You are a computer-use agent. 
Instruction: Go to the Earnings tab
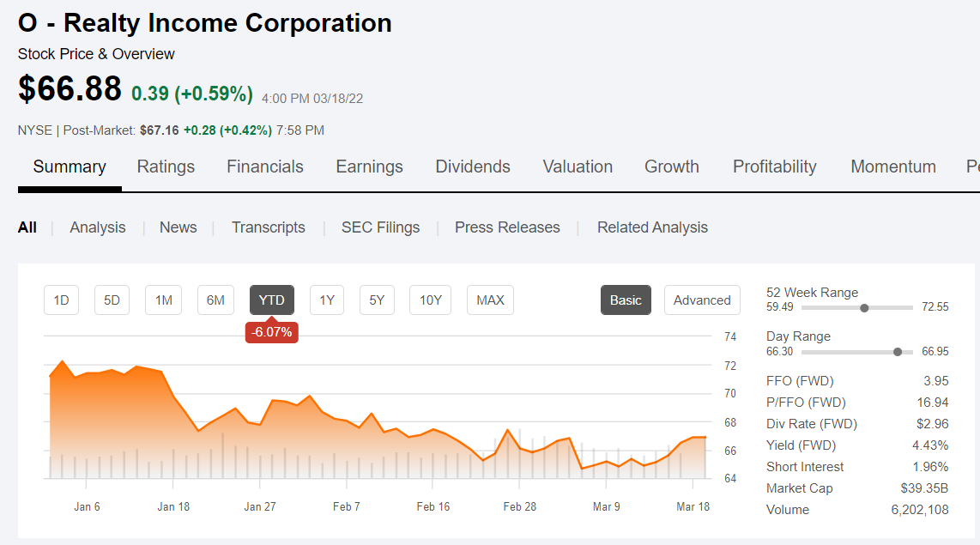[369, 167]
